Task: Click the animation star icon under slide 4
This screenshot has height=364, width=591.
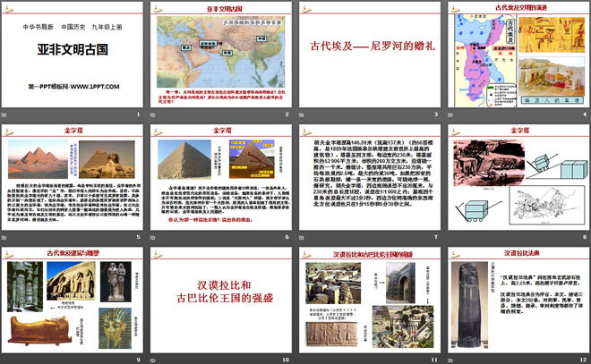Action: [x=450, y=114]
